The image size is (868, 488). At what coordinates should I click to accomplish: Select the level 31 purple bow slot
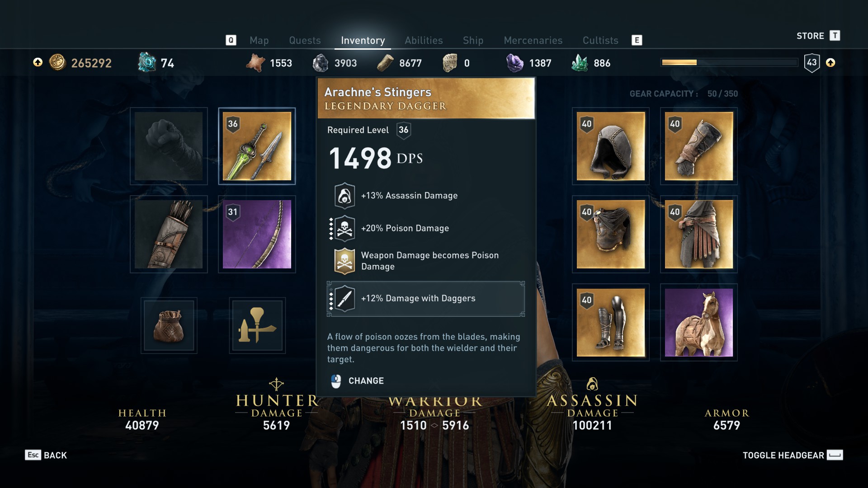point(257,234)
